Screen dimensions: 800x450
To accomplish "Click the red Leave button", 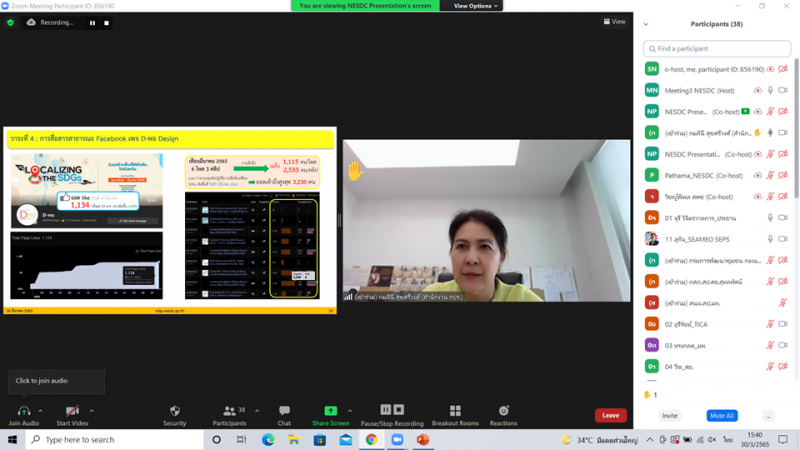I will point(610,415).
